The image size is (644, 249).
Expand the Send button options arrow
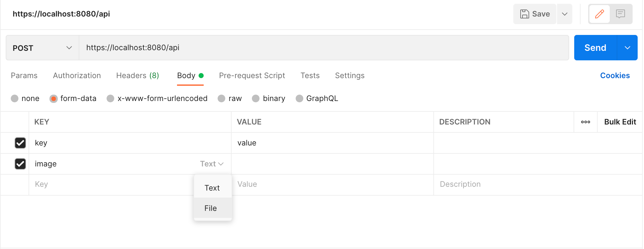(x=627, y=48)
